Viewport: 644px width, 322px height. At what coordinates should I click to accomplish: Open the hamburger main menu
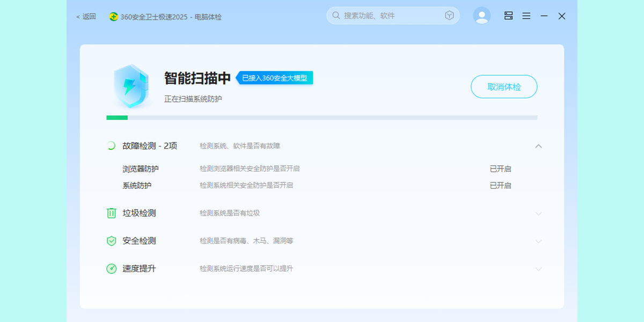tap(526, 16)
